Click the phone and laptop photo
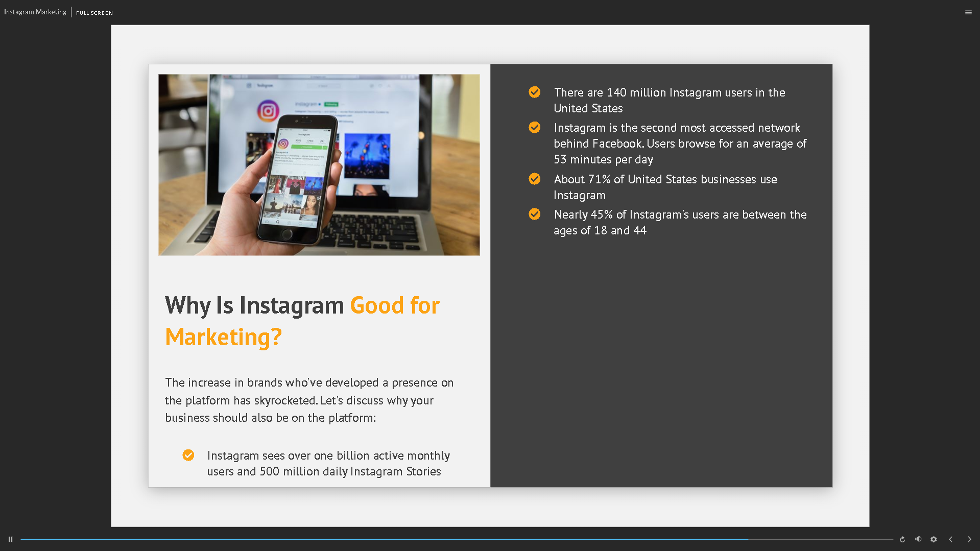The height and width of the screenshot is (551, 980). 319,164
